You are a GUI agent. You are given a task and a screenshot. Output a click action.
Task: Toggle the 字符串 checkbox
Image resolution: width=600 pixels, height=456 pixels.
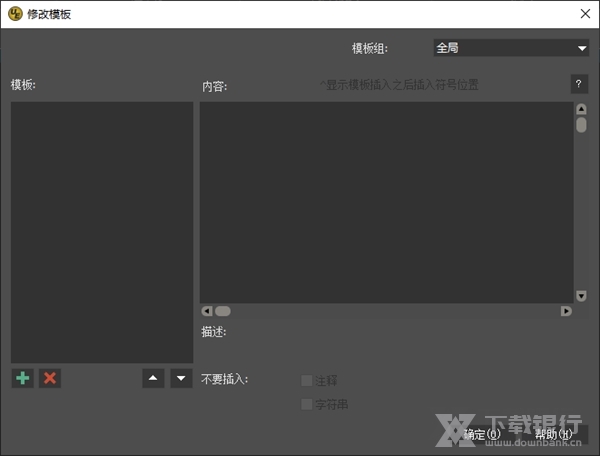point(307,404)
